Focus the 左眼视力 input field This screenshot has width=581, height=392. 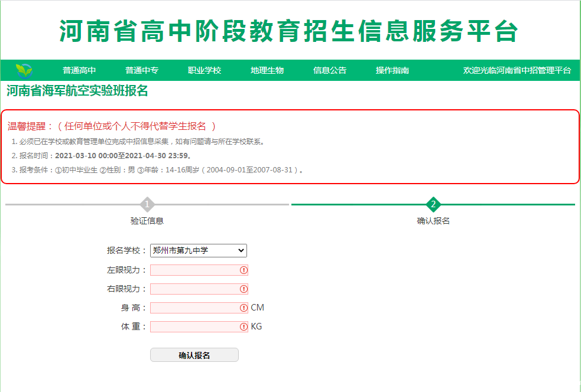194,270
